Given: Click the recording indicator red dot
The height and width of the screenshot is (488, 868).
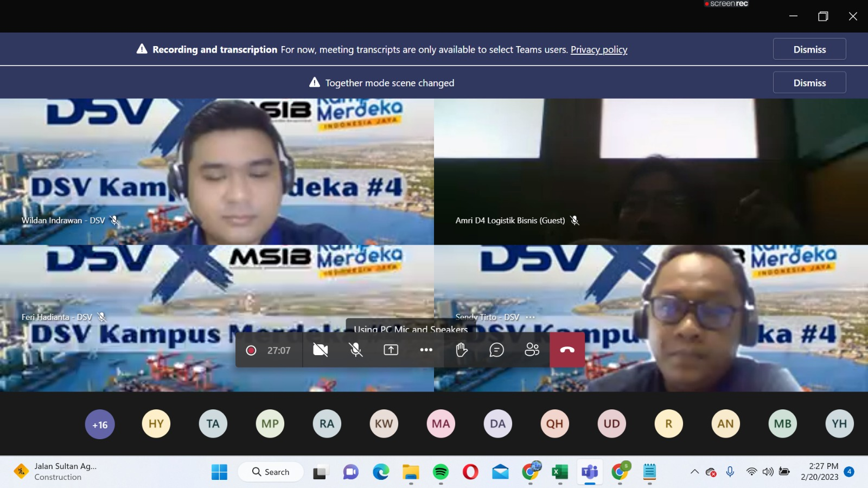Looking at the screenshot, I should [x=251, y=350].
